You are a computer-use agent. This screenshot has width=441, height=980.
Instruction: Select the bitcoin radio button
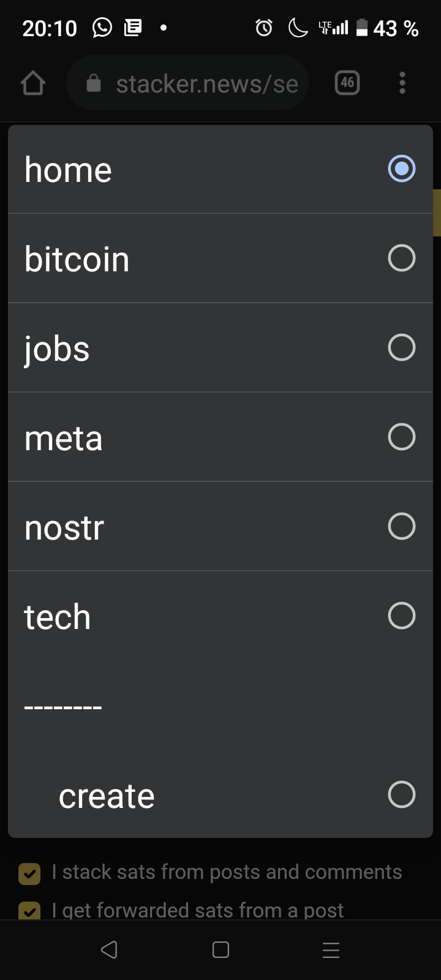coord(401,258)
